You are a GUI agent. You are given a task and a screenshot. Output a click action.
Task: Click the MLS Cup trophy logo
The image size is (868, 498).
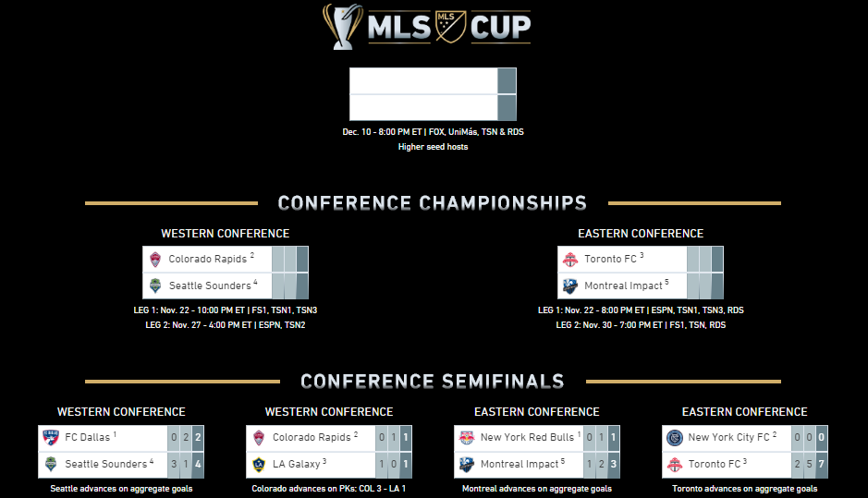(x=343, y=27)
